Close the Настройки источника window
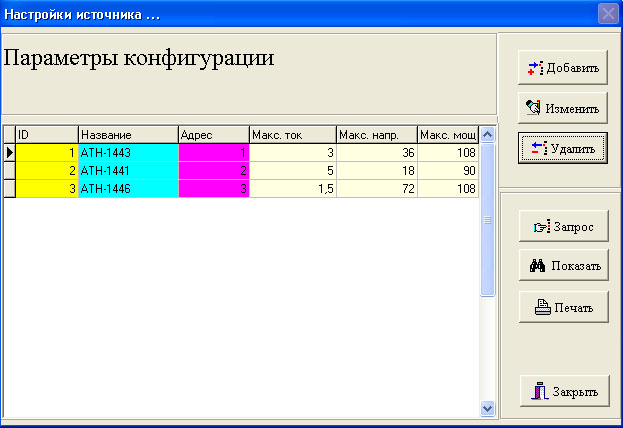Viewport: 623px width, 428px height. tap(608, 14)
